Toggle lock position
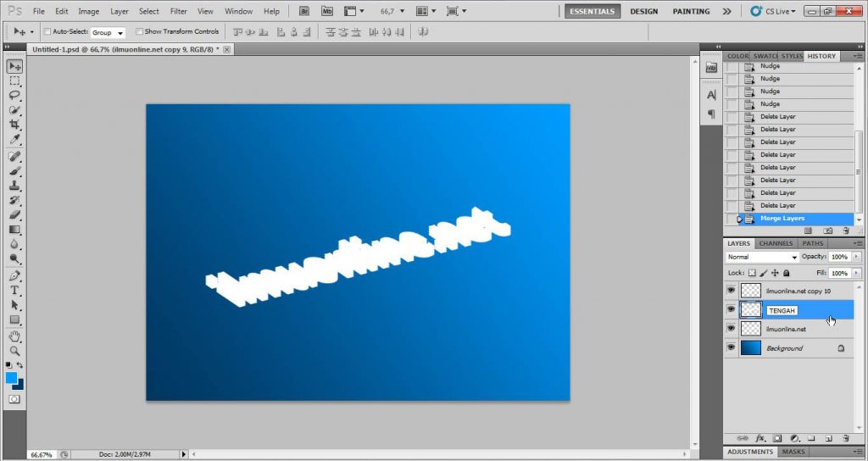Image resolution: width=868 pixels, height=461 pixels. click(775, 273)
